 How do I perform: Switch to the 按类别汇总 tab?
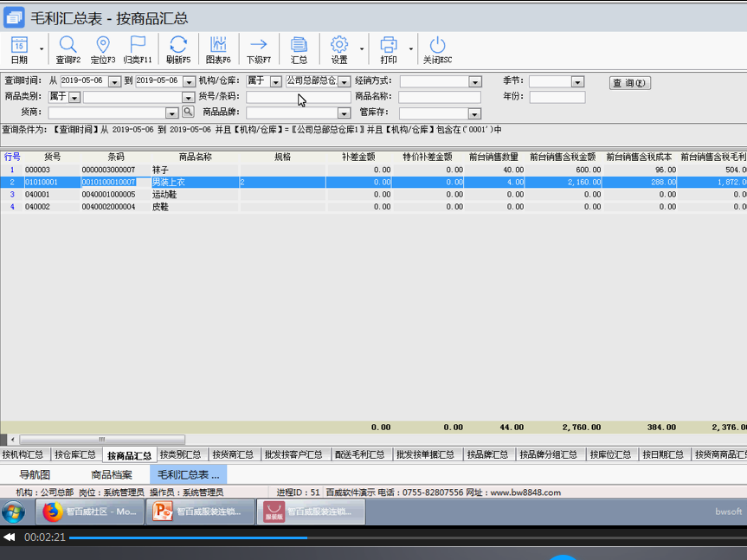182,454
